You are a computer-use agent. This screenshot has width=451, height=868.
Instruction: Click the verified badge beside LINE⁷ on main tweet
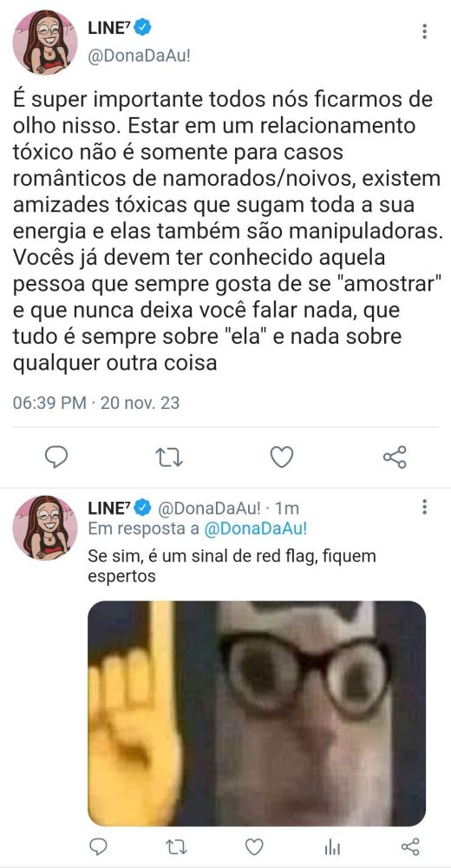pyautogui.click(x=143, y=27)
